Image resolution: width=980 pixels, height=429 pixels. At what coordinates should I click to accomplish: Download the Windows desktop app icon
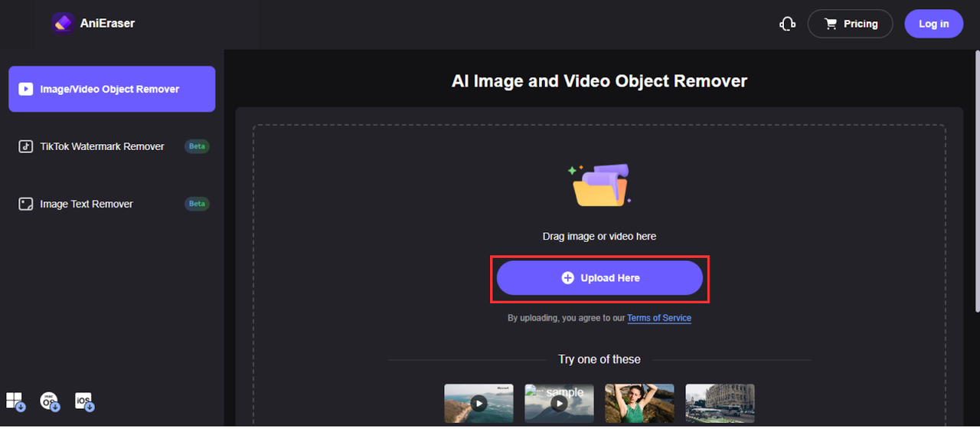(16, 401)
